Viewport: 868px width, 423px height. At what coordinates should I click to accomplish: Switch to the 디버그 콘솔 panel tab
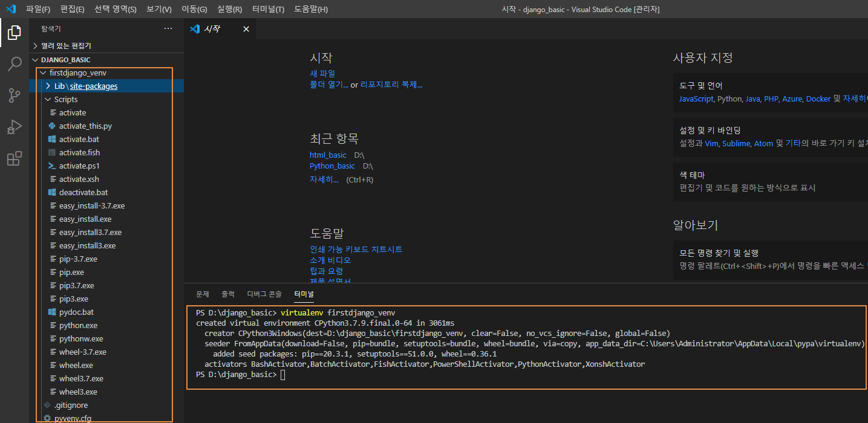coord(264,294)
